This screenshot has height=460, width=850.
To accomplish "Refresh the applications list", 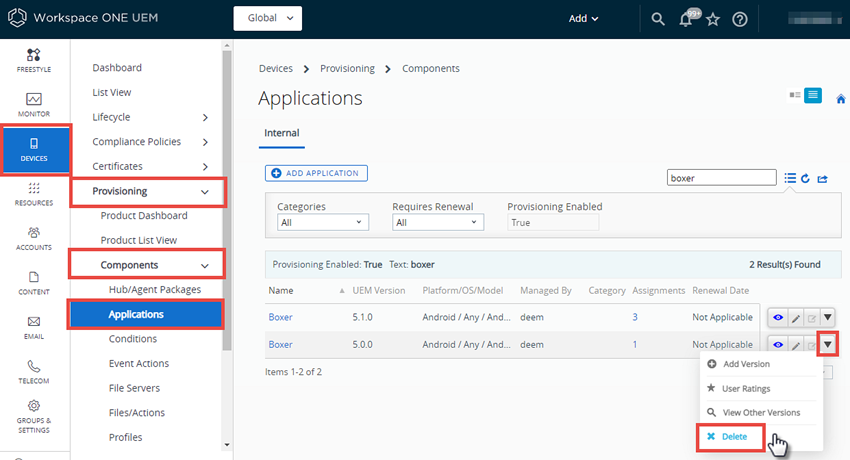I will click(x=806, y=178).
